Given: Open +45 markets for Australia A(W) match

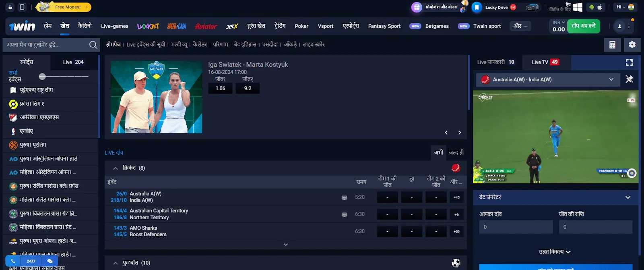Looking at the screenshot, I should 456,197.
